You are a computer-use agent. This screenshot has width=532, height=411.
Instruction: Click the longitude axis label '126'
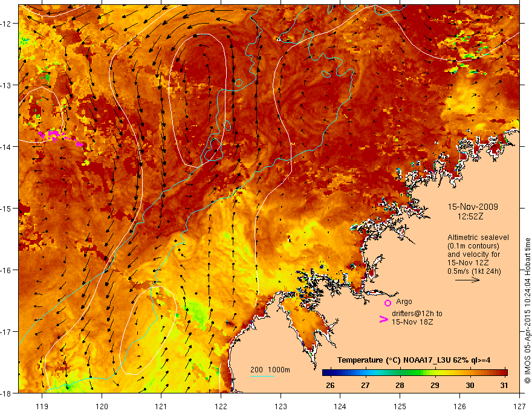coord(459,406)
